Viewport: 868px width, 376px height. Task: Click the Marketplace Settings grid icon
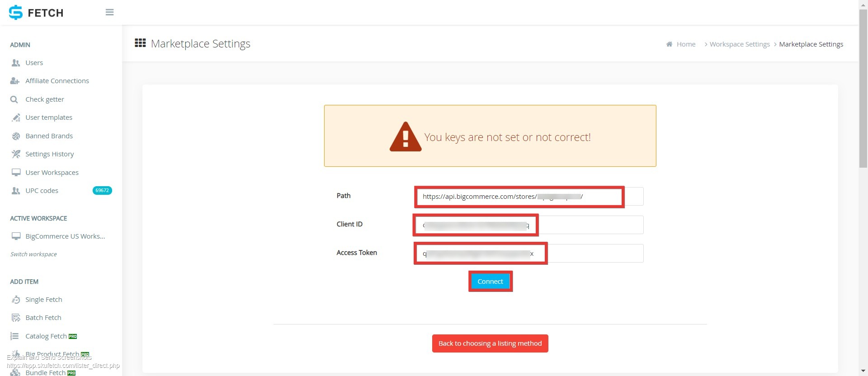point(140,43)
